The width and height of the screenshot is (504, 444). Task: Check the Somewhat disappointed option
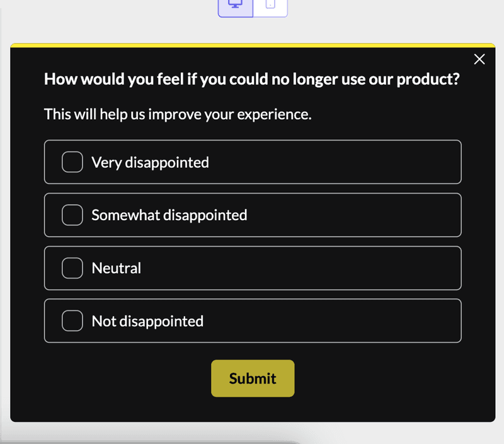72,215
